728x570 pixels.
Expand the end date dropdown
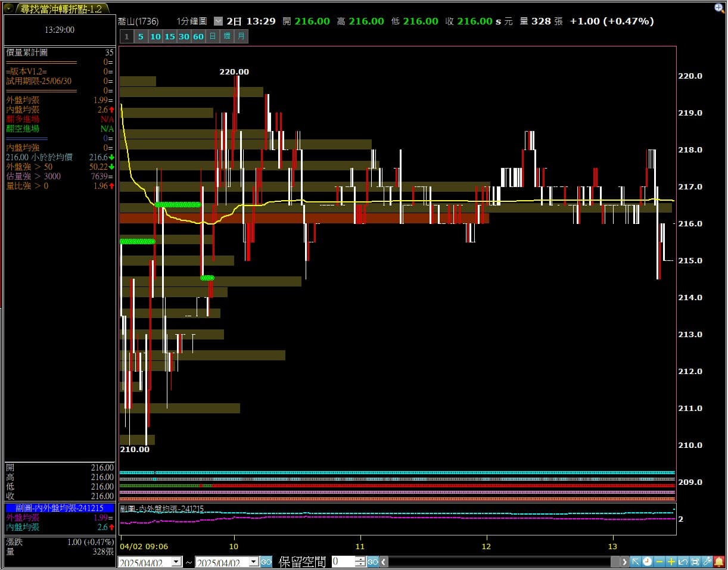(x=253, y=562)
